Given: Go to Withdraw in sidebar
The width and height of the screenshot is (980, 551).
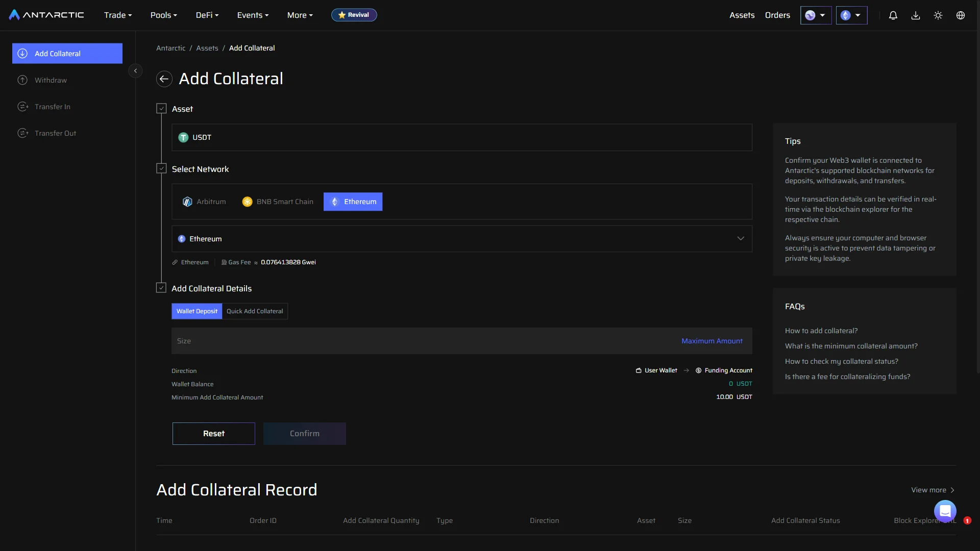Looking at the screenshot, I should [x=67, y=80].
